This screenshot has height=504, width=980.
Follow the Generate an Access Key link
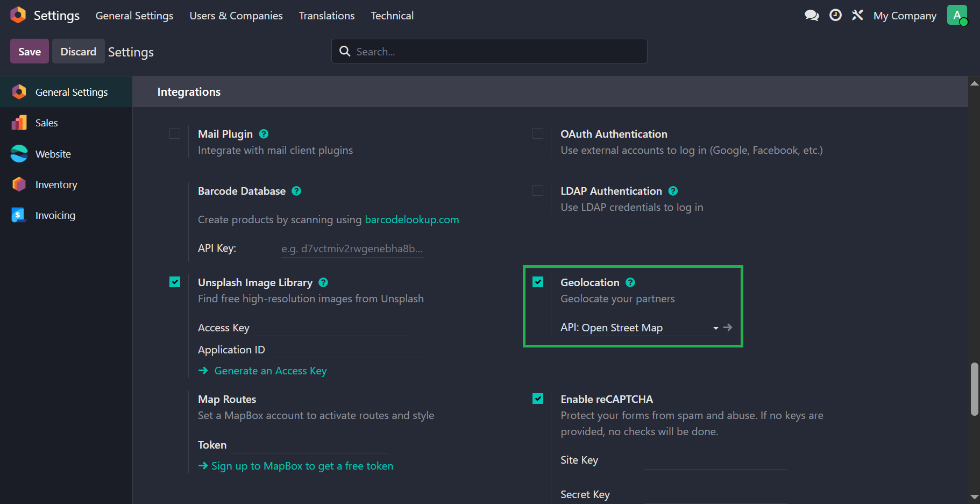click(x=270, y=371)
